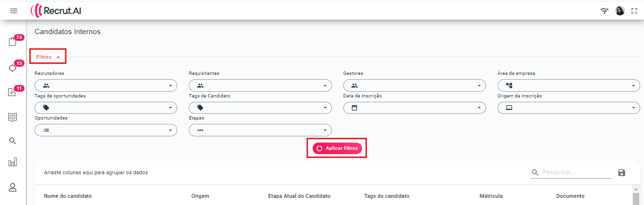Click the clipboard icon with 74 badge

[13, 42]
